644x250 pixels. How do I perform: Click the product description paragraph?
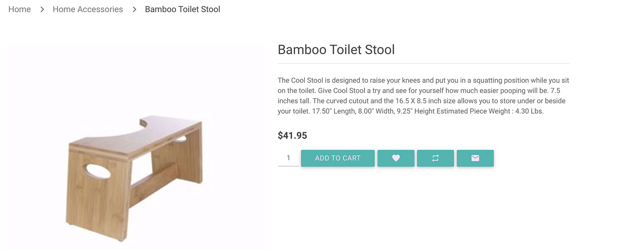(x=423, y=96)
